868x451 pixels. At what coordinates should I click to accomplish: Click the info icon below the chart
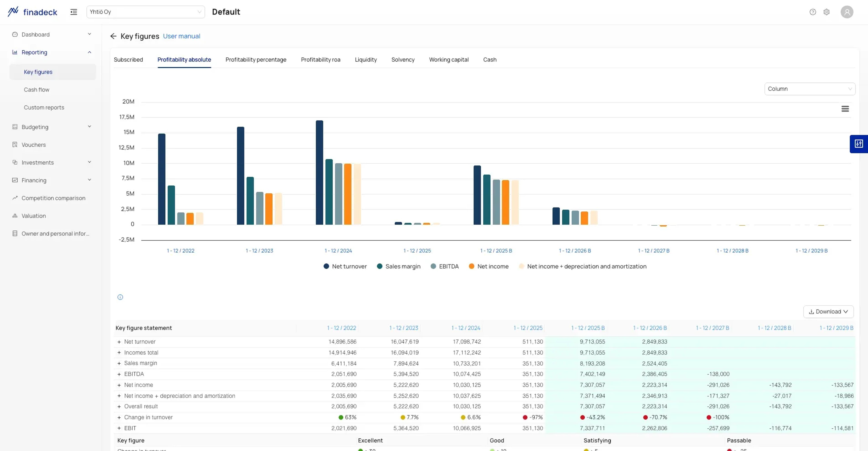pos(120,297)
